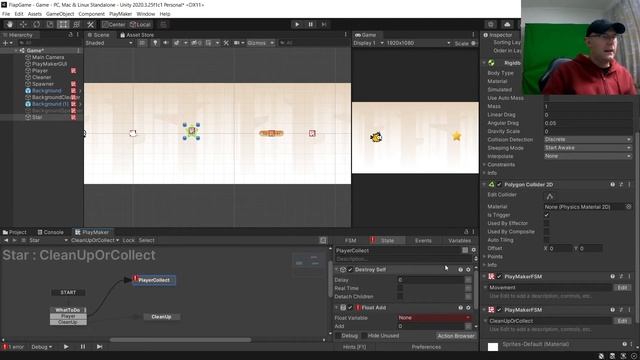The width and height of the screenshot is (640, 360).
Task: Select Cleaner in the Hierarchy
Action: click(x=41, y=77)
